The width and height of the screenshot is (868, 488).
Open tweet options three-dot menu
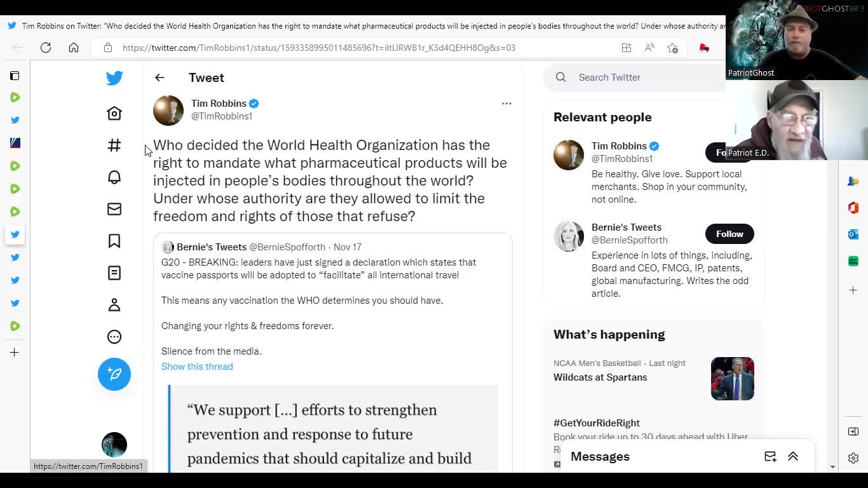coord(506,103)
